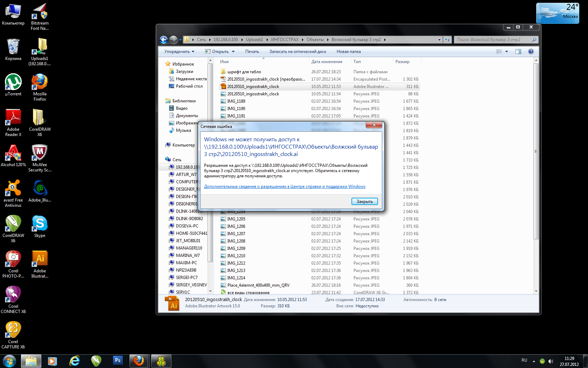The width and height of the screenshot is (588, 368).
Task: Click Печать in Explorer toolbar
Action: coord(252,52)
